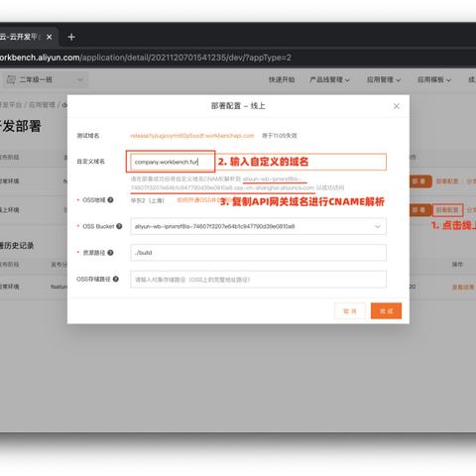The width and height of the screenshot is (476, 476).
Task: Expand the 应用模板 menu
Action: pyautogui.click(x=434, y=79)
